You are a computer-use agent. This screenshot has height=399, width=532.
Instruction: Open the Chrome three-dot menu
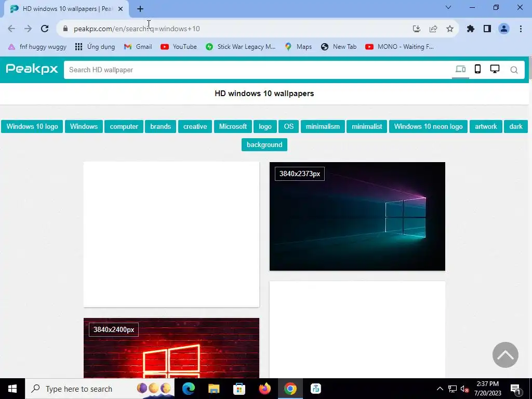[x=521, y=29]
